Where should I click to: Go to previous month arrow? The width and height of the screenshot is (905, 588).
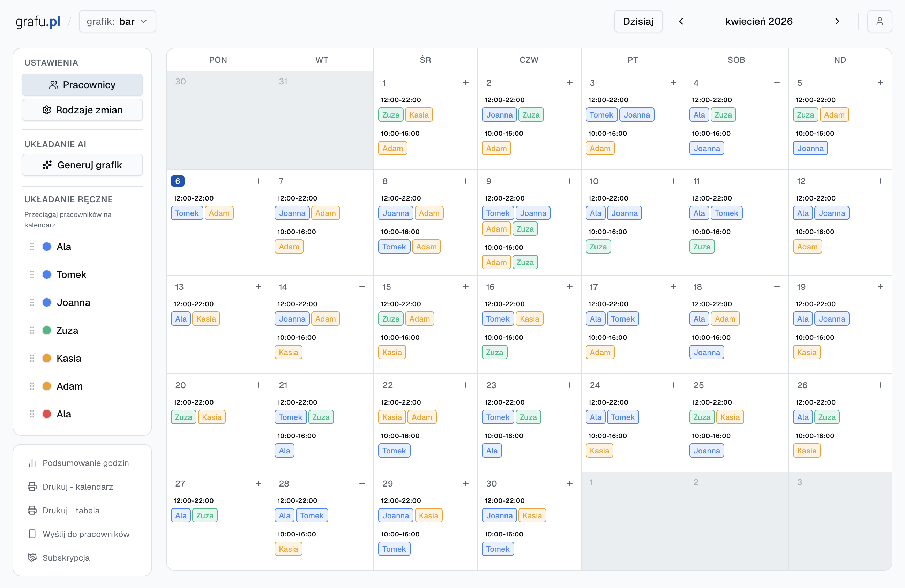pos(681,21)
